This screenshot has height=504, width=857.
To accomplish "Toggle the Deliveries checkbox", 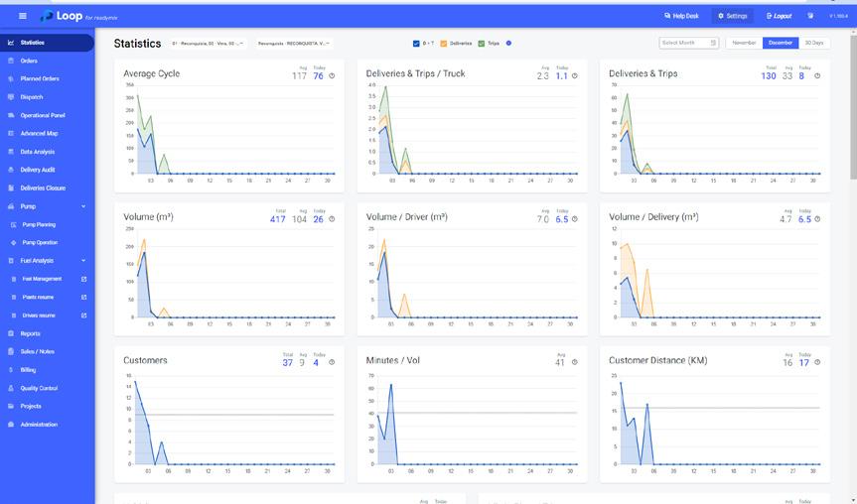I will pyautogui.click(x=444, y=43).
